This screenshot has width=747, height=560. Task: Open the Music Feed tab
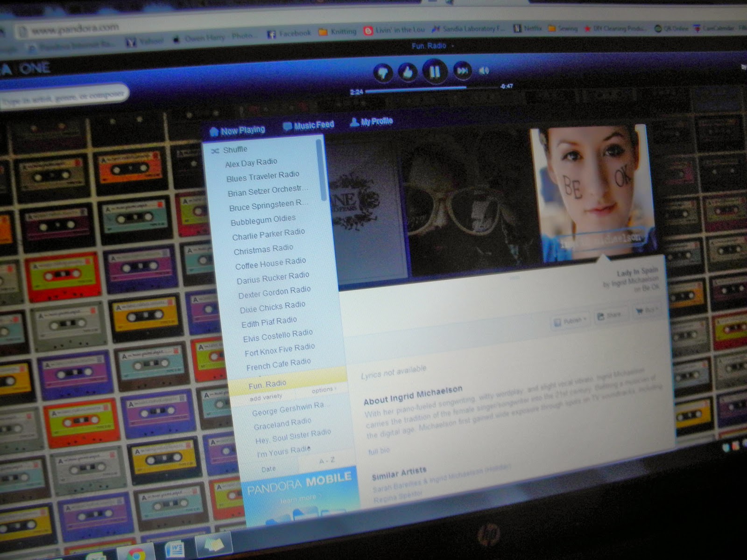coord(309,126)
